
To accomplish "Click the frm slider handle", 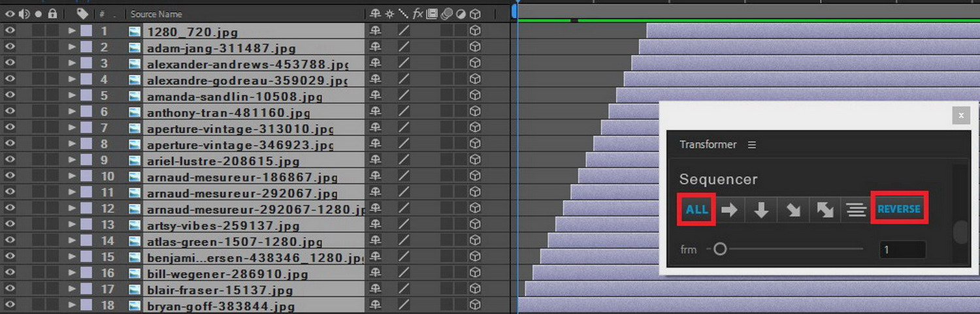I will pos(720,249).
